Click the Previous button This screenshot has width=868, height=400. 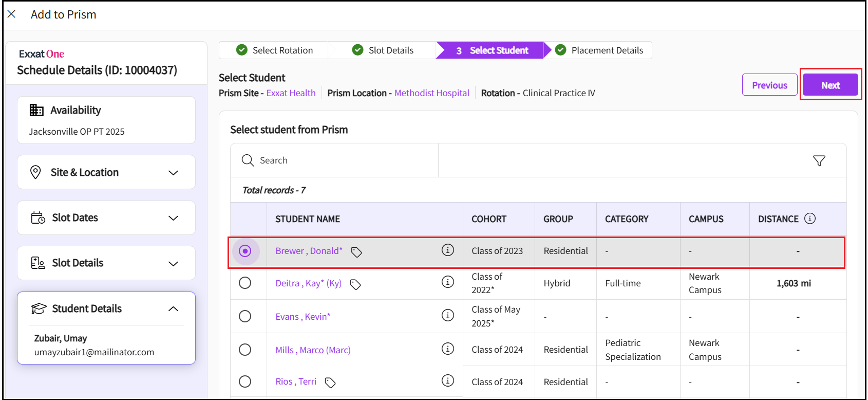click(x=769, y=85)
